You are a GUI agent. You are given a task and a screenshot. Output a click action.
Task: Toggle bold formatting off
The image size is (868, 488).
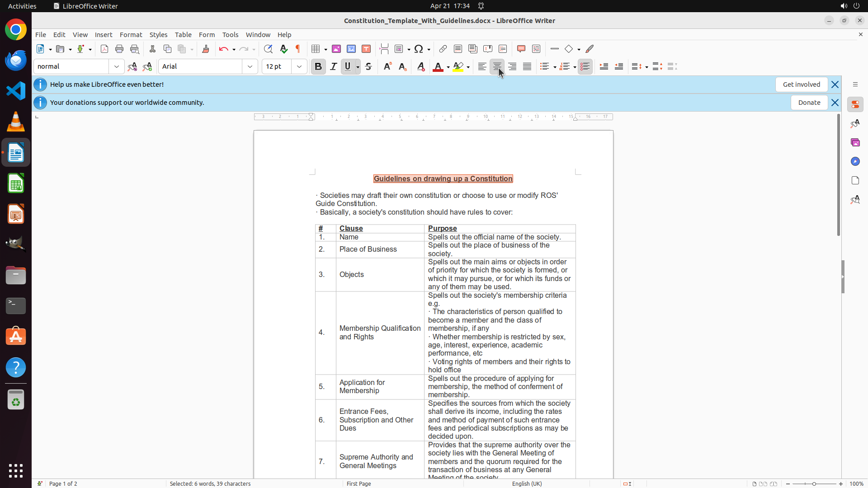(x=318, y=66)
